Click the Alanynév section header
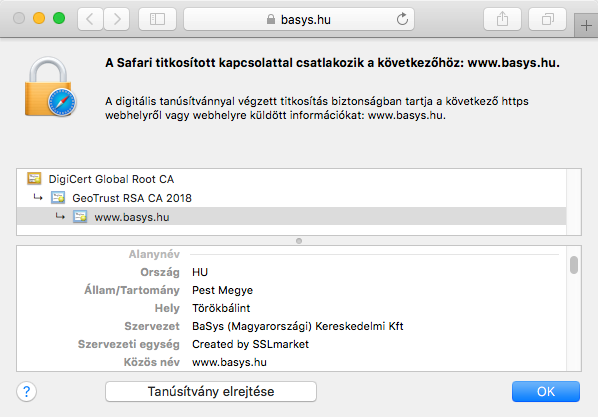The height and width of the screenshot is (417, 598). (x=154, y=254)
